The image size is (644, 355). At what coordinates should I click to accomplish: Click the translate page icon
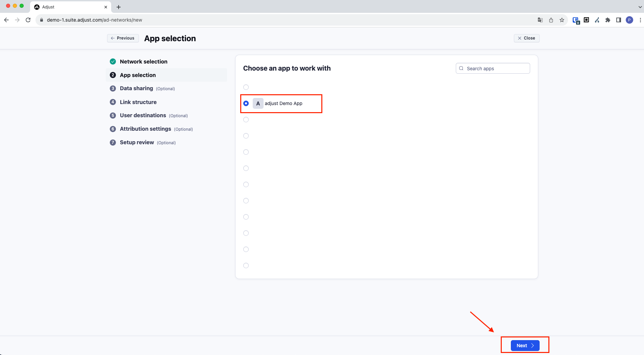point(540,20)
